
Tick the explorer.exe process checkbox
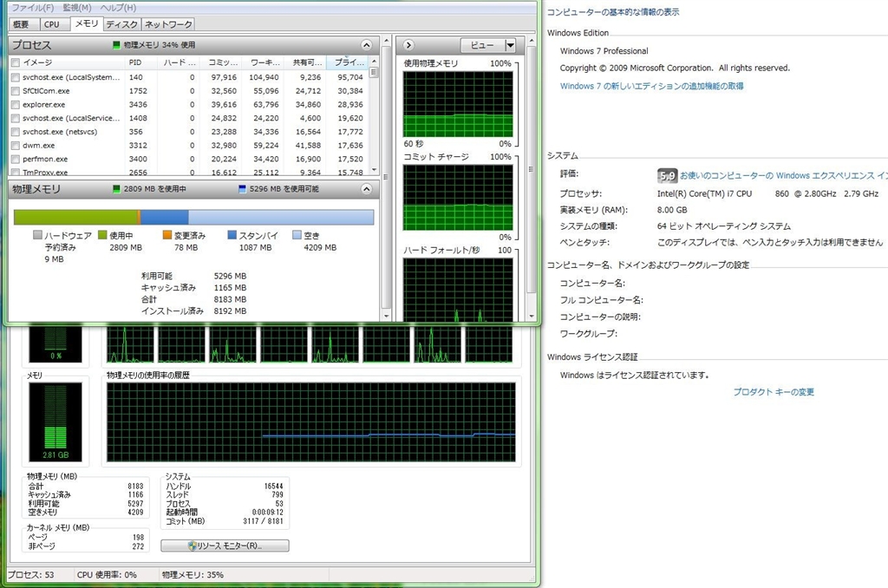coord(16,105)
